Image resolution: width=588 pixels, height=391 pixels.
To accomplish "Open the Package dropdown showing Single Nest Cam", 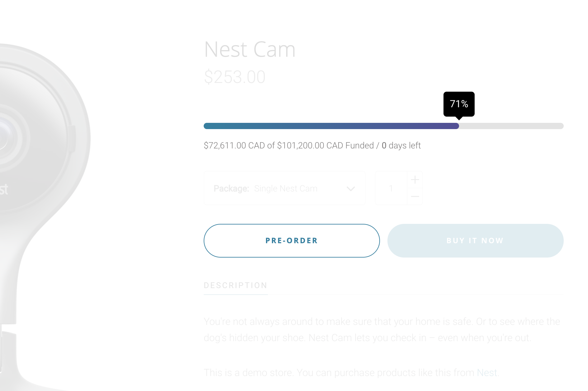I will click(x=284, y=188).
